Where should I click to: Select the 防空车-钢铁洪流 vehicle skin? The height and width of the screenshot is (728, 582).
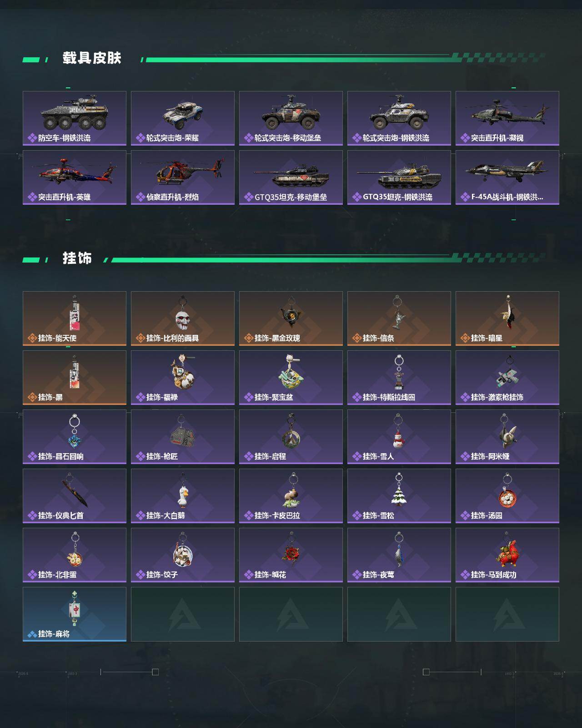tap(75, 118)
